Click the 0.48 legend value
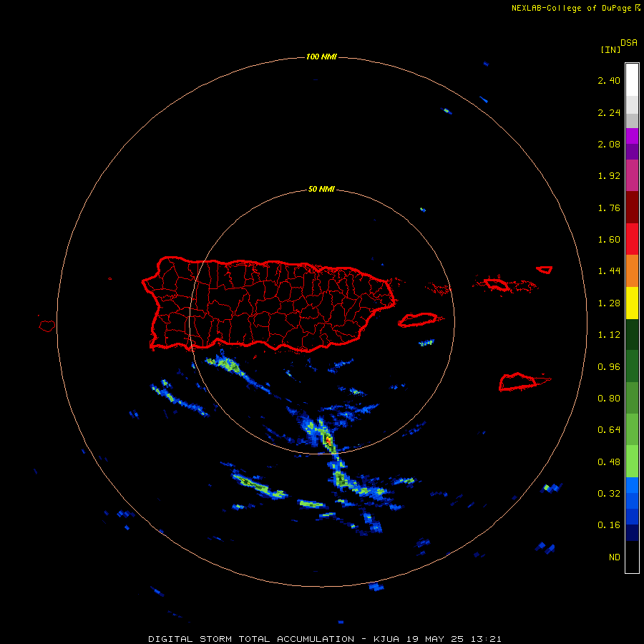The image size is (644, 644). coord(609,462)
